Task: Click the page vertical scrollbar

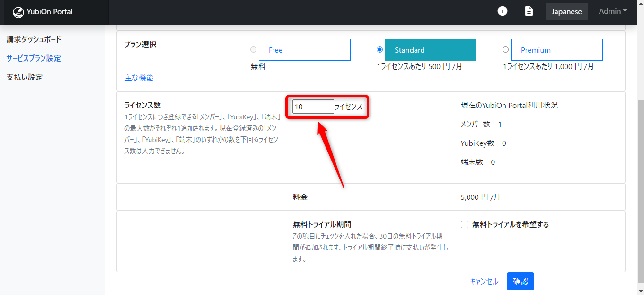Action: 641,189
